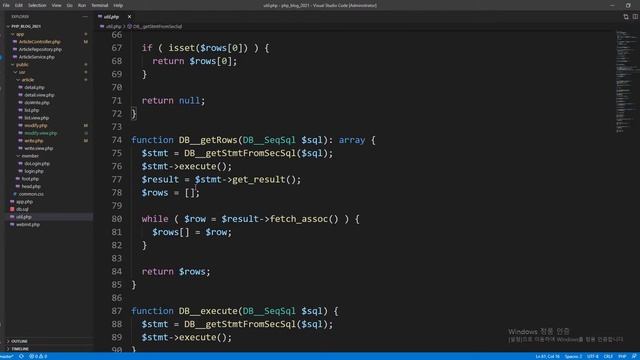
Task: Open login.php in member folder
Action: point(33,171)
